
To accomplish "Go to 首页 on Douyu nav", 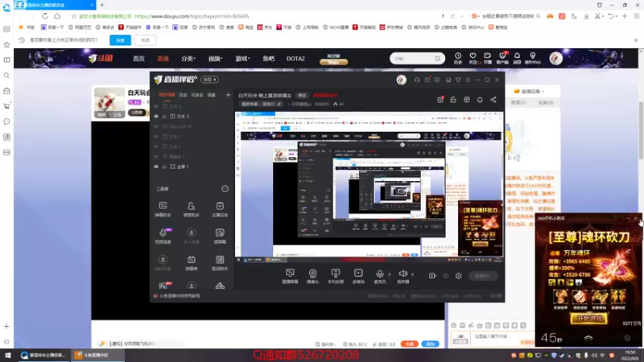I will point(138,59).
